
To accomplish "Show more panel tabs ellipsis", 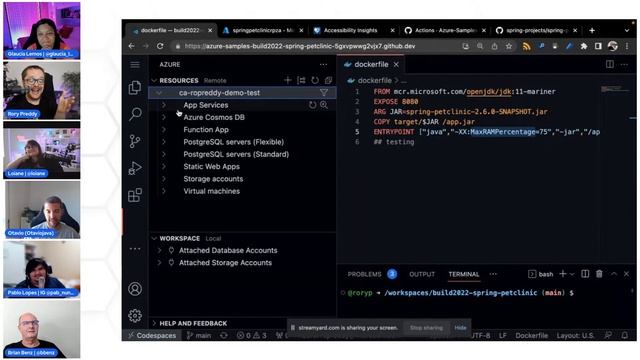I will click(493, 274).
